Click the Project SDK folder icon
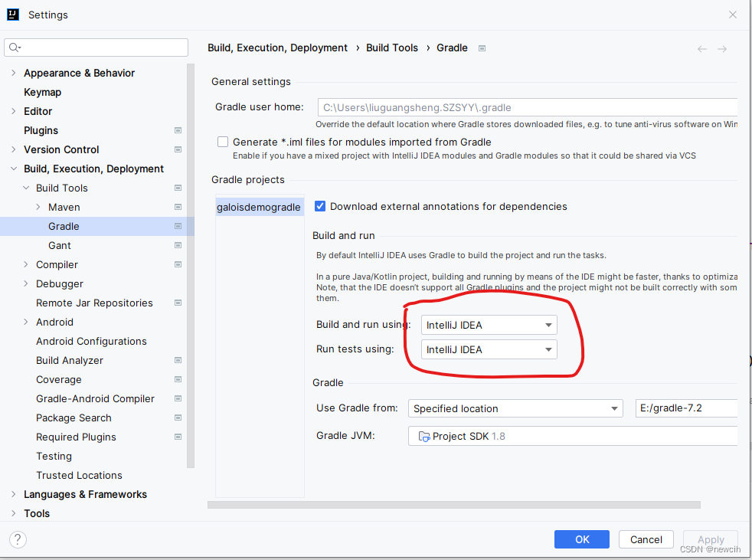This screenshot has width=752, height=560. (x=424, y=436)
